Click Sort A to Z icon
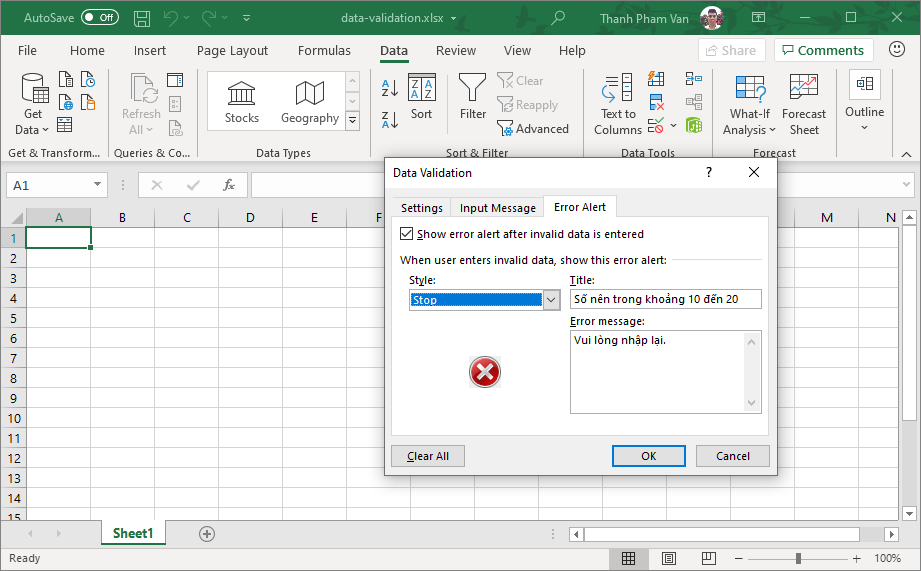921x571 pixels. point(390,88)
